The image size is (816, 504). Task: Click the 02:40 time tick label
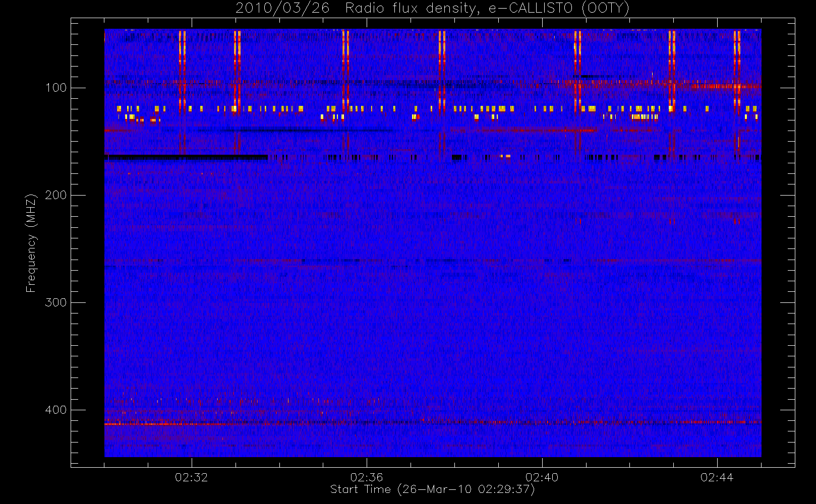542,477
